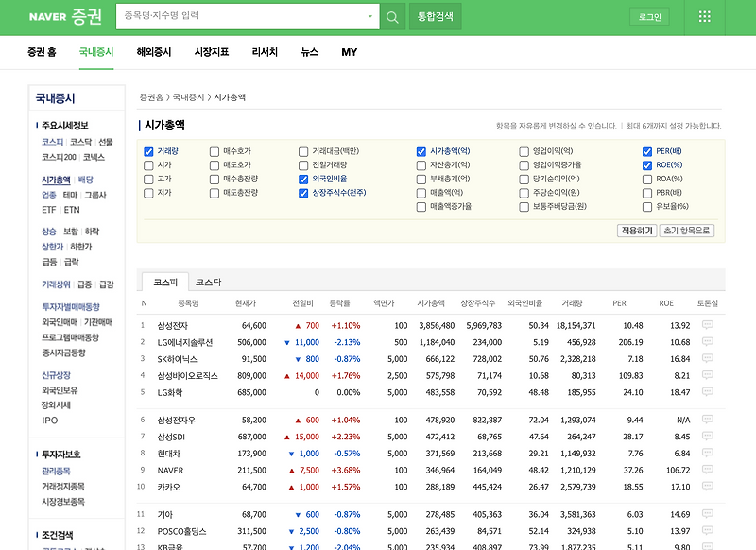Image resolution: width=756 pixels, height=550 pixels.
Task: Click the 로그인 button
Action: click(x=649, y=17)
